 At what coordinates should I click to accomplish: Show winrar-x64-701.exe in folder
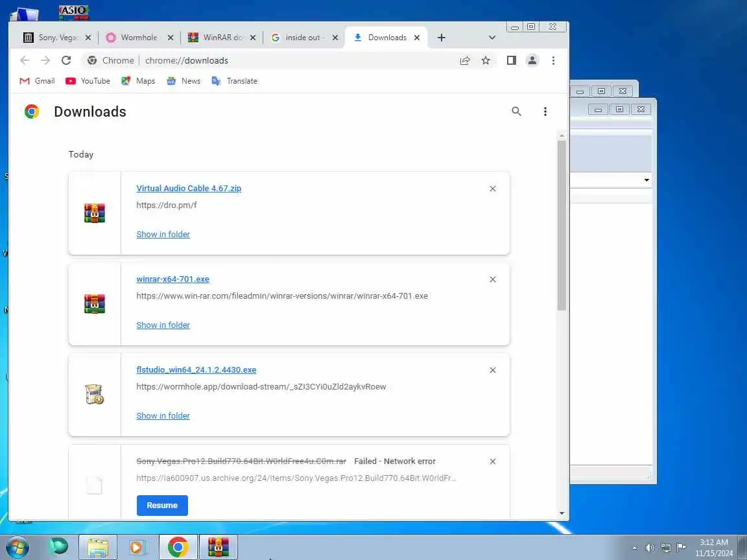[163, 325]
